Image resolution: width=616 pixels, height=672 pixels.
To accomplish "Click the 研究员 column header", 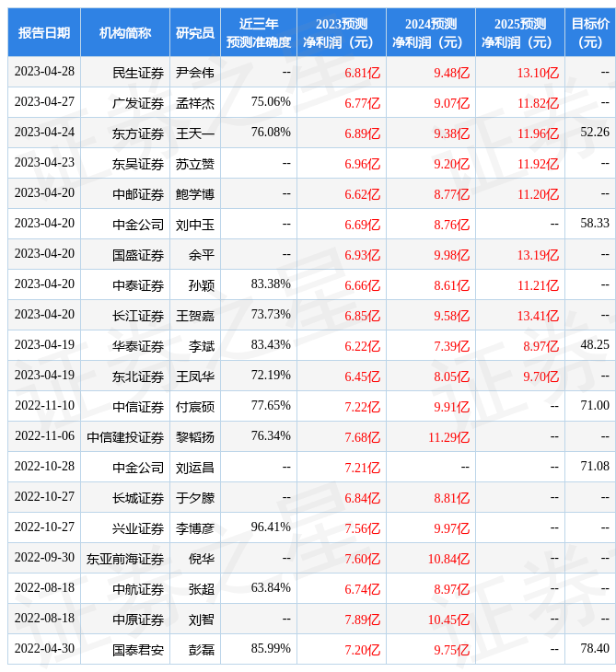I will [x=195, y=32].
